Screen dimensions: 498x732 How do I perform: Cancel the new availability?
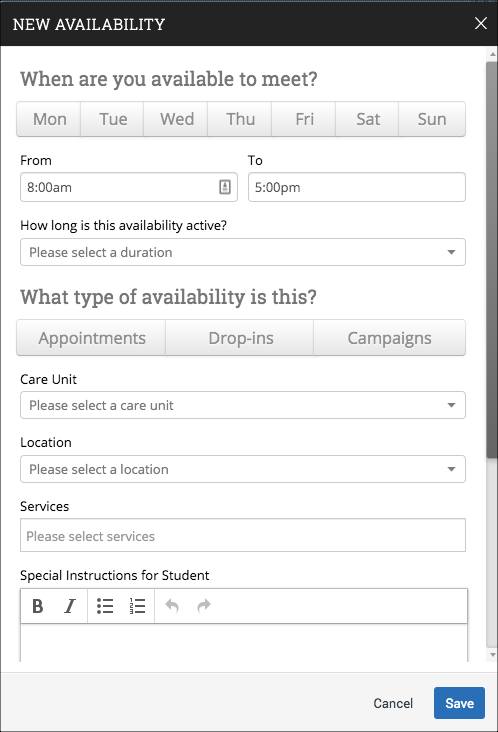[393, 703]
